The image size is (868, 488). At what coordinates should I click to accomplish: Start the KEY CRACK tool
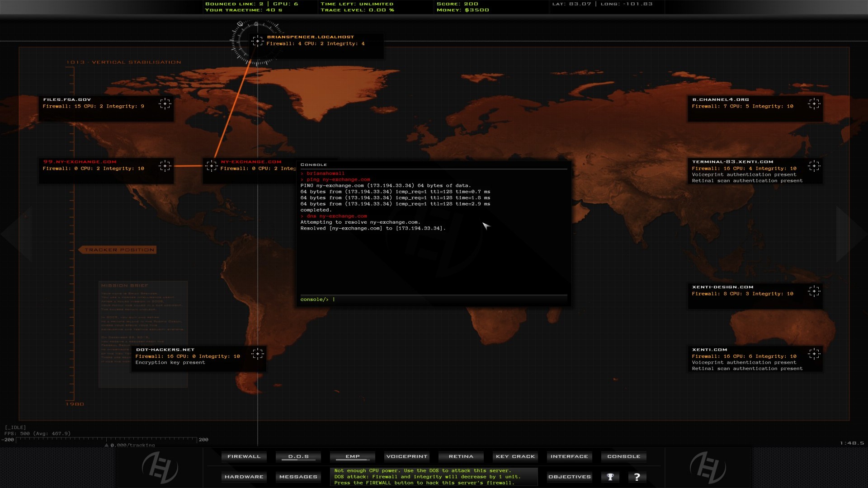click(x=515, y=456)
